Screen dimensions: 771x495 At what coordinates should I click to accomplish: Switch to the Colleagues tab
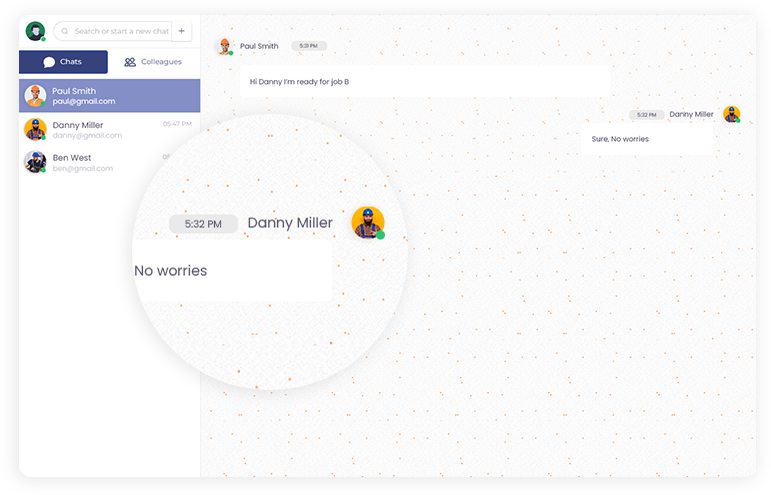(153, 62)
